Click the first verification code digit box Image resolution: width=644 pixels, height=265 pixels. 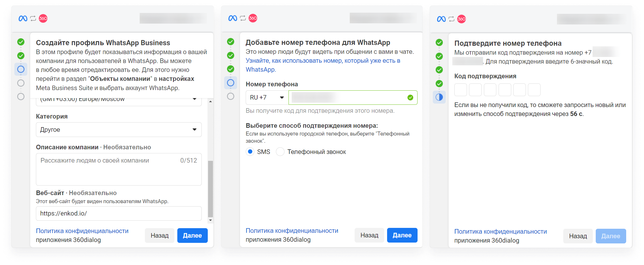coord(460,90)
